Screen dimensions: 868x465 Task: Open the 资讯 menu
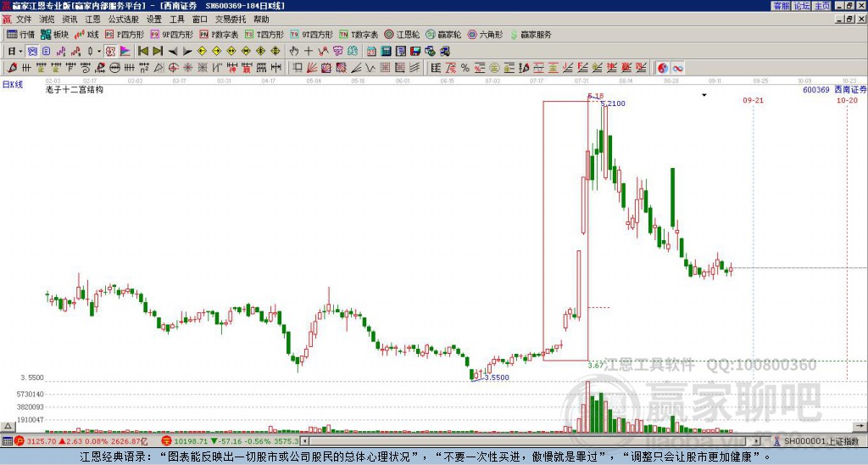(70, 20)
